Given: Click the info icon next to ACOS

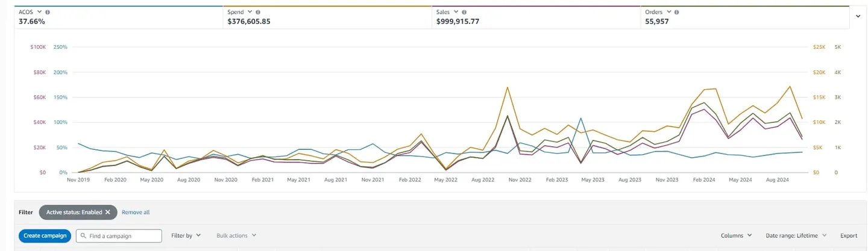Looking at the screenshot, I should (48, 12).
